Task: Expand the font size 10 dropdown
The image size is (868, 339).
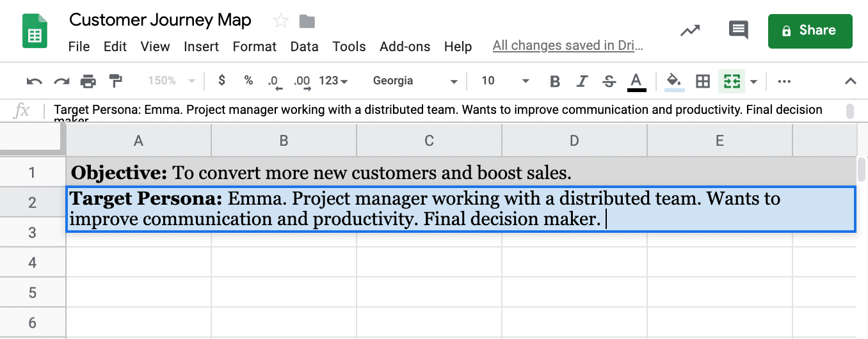Action: tap(505, 81)
